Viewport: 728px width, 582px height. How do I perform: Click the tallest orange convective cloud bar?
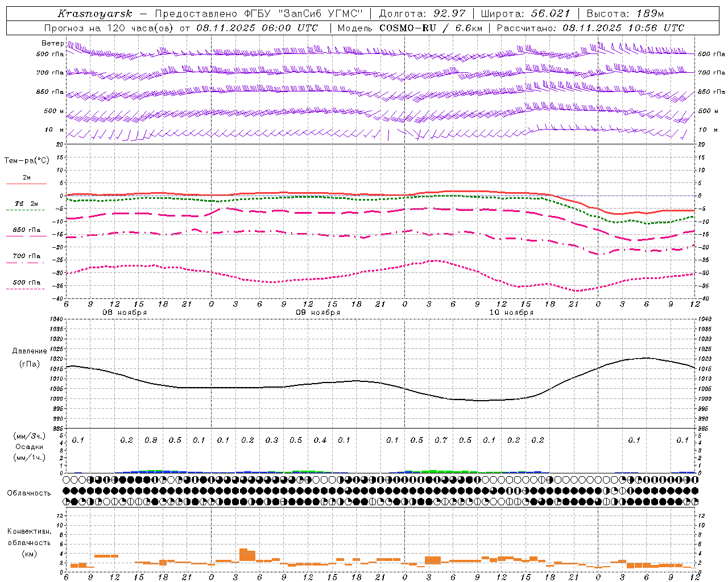[x=243, y=555]
